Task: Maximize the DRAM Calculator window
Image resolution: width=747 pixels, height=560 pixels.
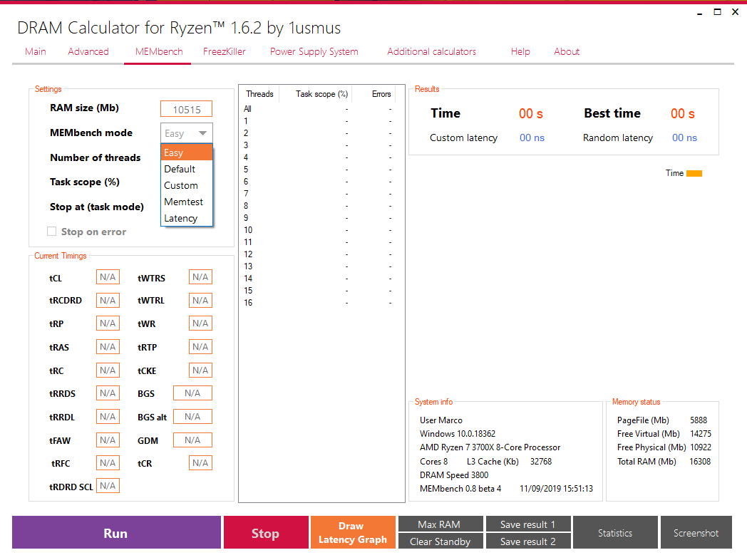Action: click(x=718, y=12)
